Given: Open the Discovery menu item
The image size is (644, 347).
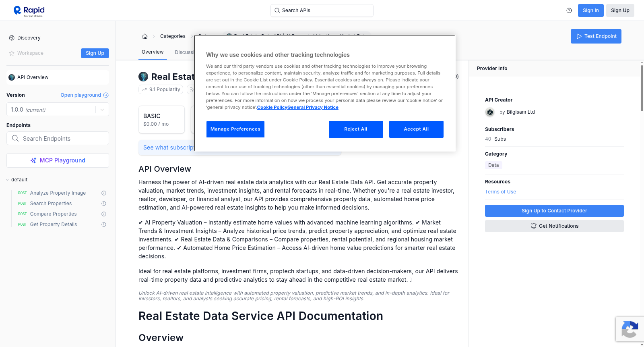Looking at the screenshot, I should coord(29,38).
